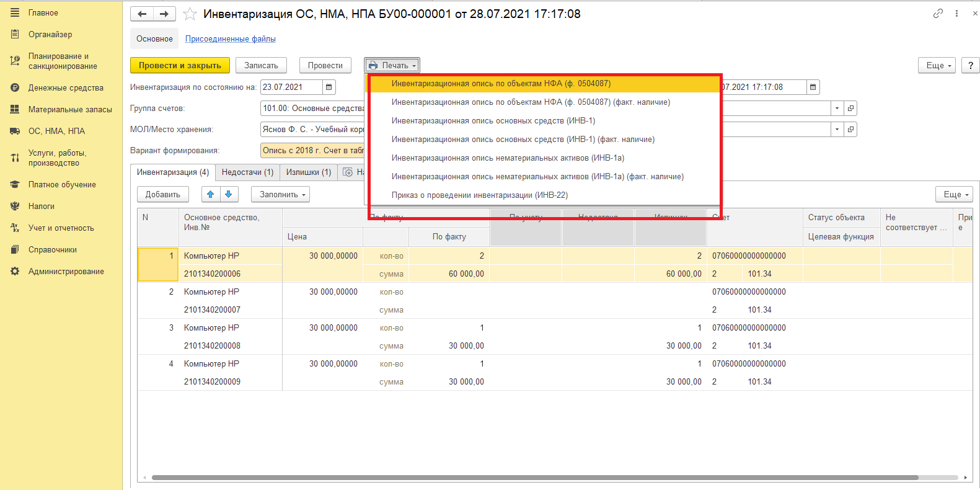Image resolution: width=980 pixels, height=490 pixels.
Task: Open the Органайзер section
Action: coord(50,34)
